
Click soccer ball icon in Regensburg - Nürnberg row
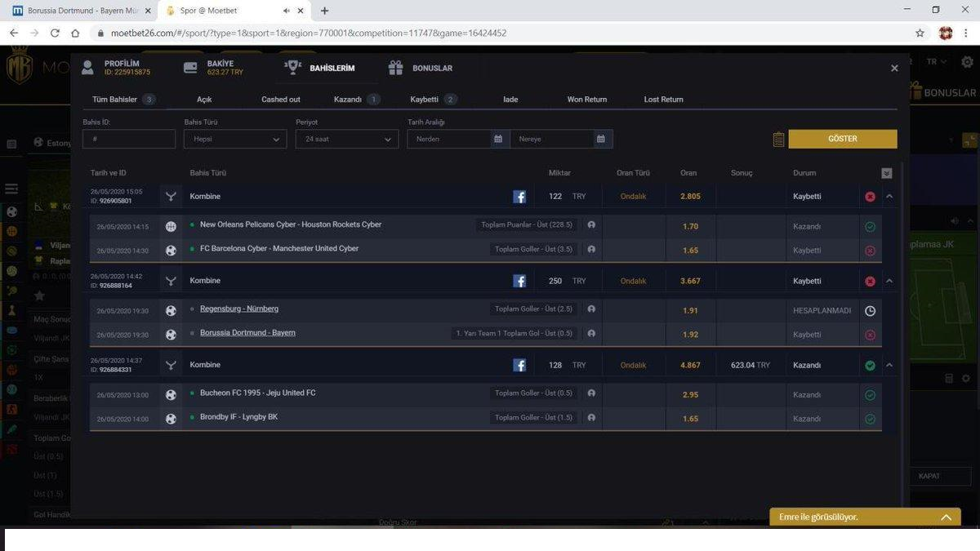tap(171, 310)
